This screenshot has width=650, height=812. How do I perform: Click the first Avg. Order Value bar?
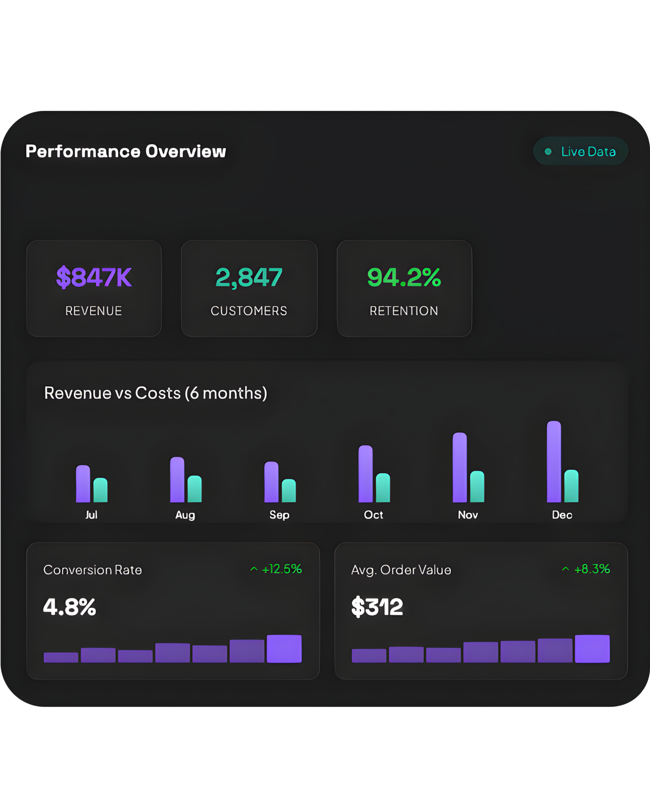pos(369,656)
